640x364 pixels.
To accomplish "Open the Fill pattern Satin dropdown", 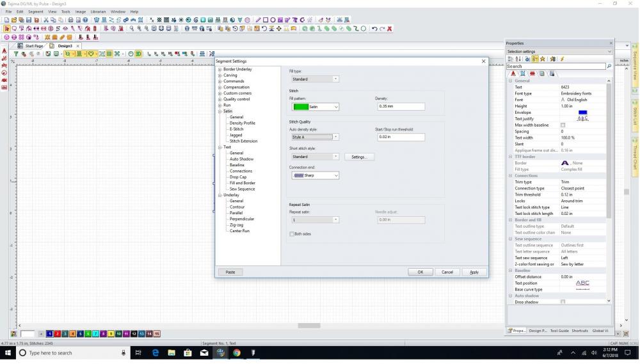I will pyautogui.click(x=314, y=107).
